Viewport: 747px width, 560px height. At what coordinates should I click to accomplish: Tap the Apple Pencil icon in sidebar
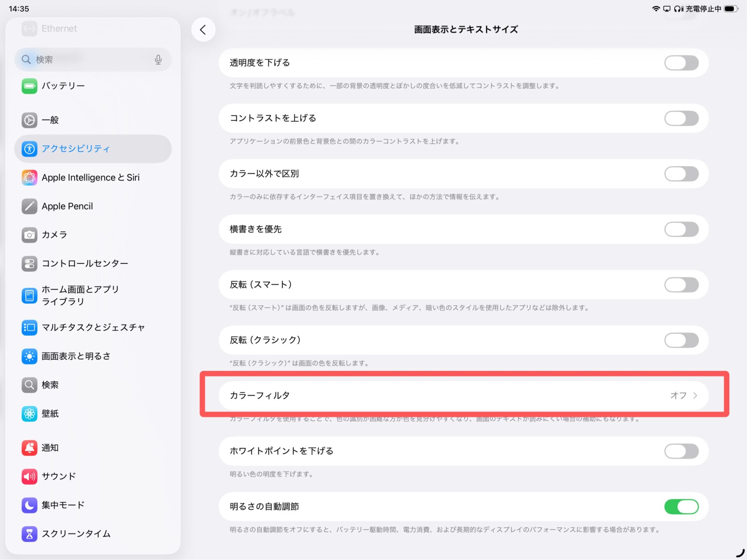pyautogui.click(x=29, y=206)
